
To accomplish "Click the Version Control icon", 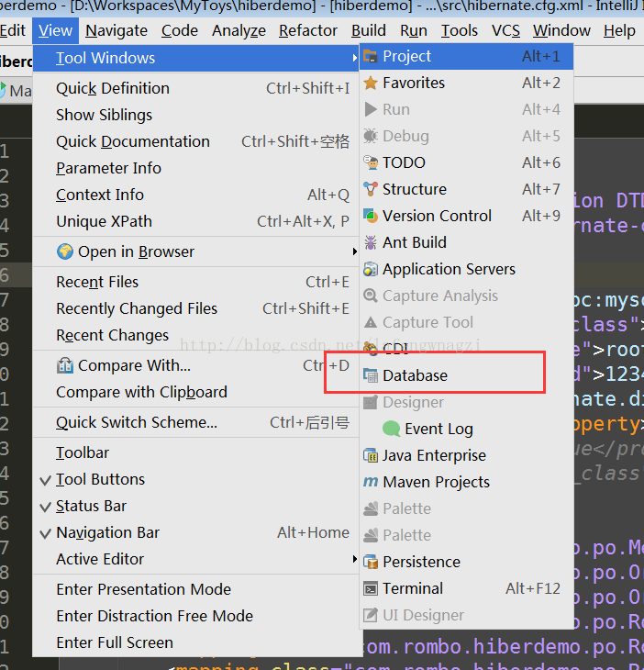I will point(371,216).
